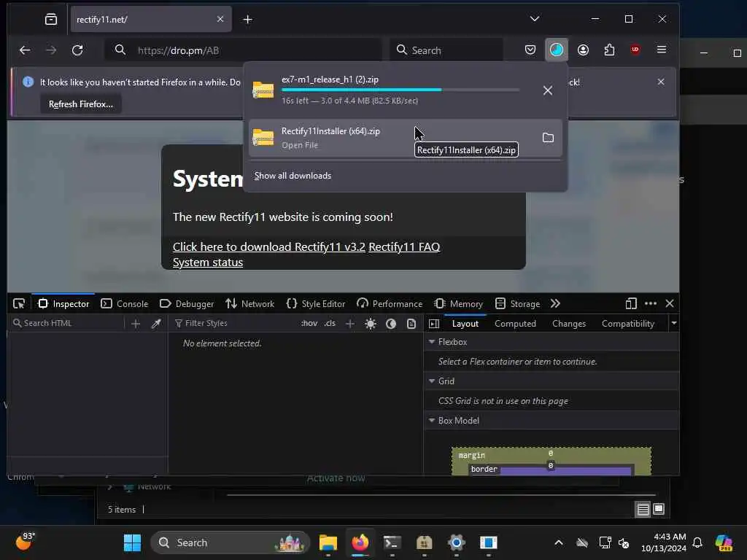Click download progress bar of ex7-m1 zip
This screenshot has width=747, height=560.
point(400,90)
